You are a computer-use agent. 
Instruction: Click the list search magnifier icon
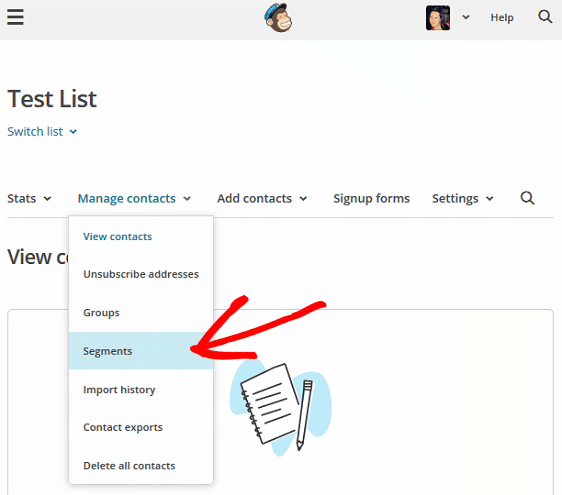point(527,198)
